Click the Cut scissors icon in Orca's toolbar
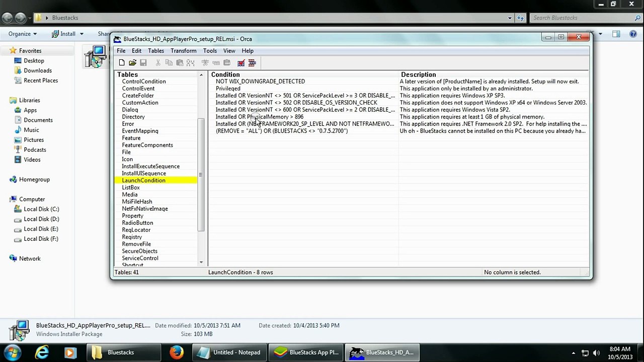The width and height of the screenshot is (644, 362). [x=158, y=63]
